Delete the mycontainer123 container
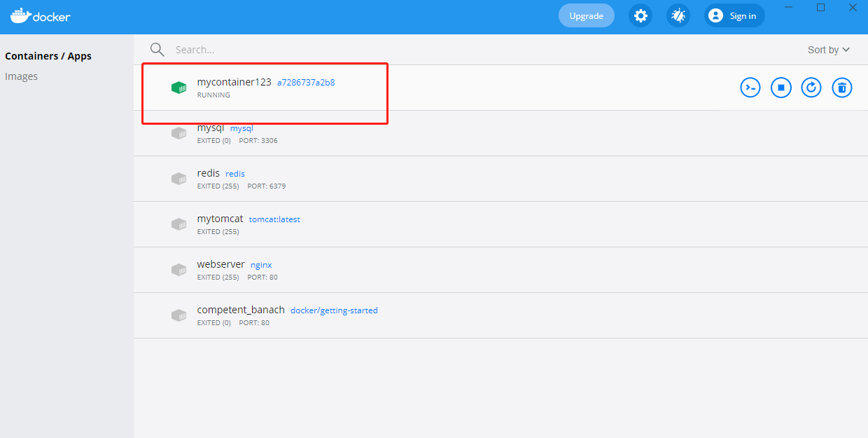Viewport: 868px width, 438px height. click(842, 88)
